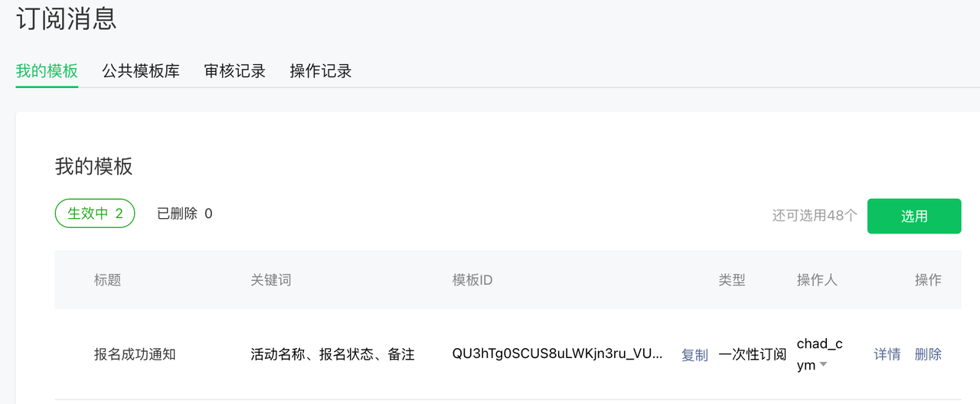The height and width of the screenshot is (404, 980).
Task: Click the 还可选用48个 quota text
Action: tap(815, 216)
